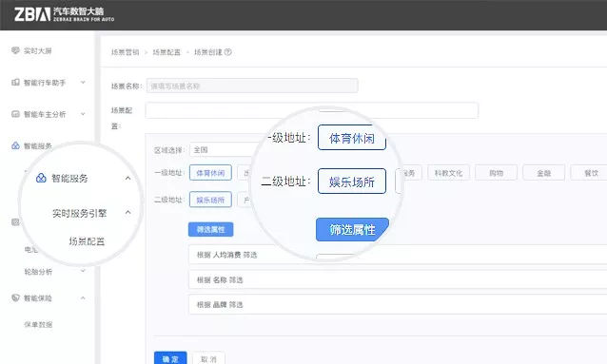Click the ZBA 汽车数智大脑 logo

point(65,14)
